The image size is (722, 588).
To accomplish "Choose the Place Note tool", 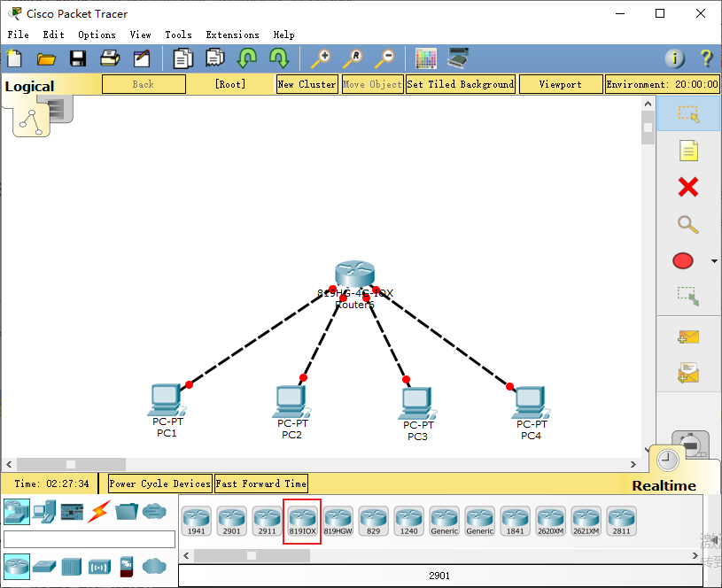I will point(688,151).
